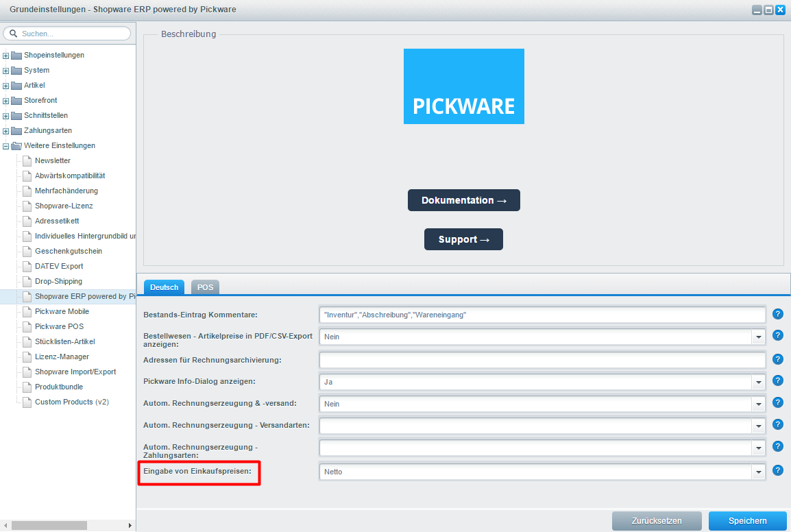Open the Dokumentation link button
The height and width of the screenshot is (532, 791).
[x=463, y=200]
